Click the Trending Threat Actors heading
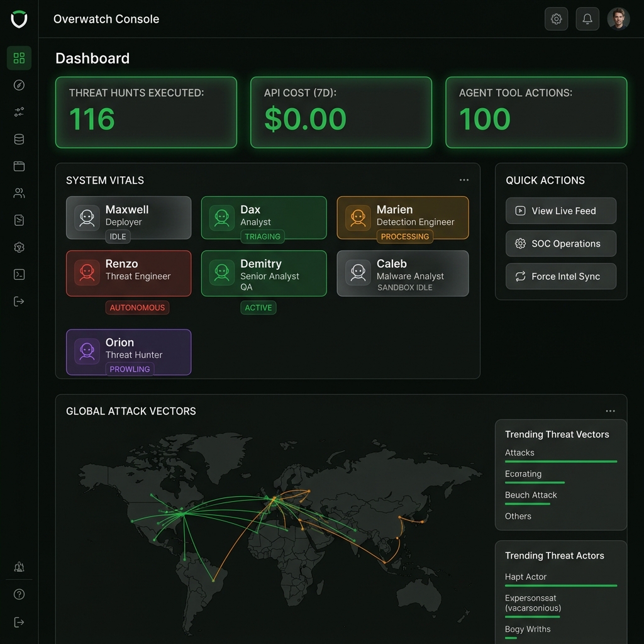This screenshot has height=644, width=644. [555, 556]
